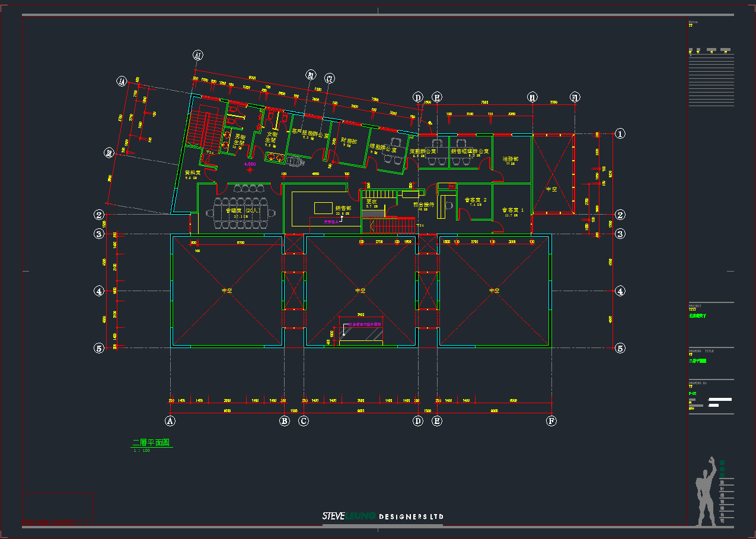Select the 會客室 1 room label
The image size is (756, 539).
[513, 209]
